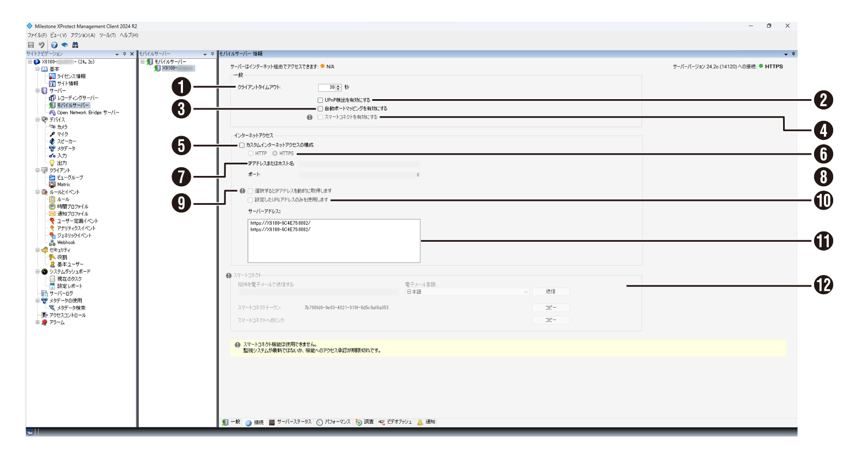Open Open Network Bridge サーバー node

[x=88, y=113]
